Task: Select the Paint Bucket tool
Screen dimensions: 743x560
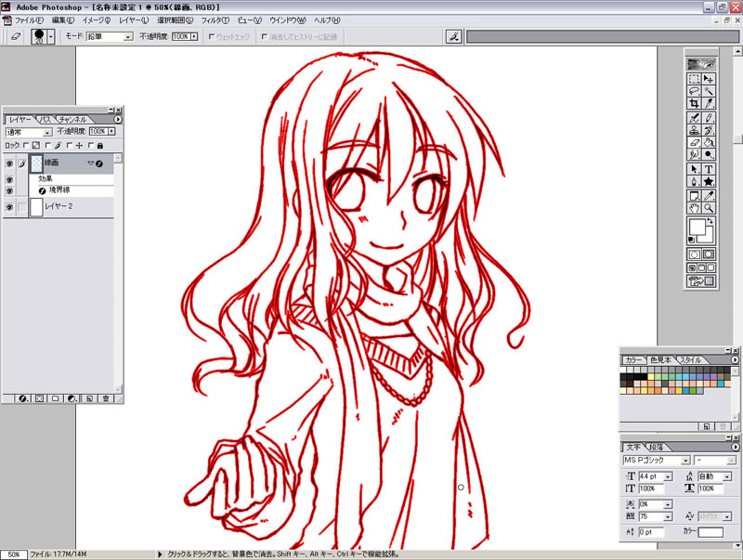Action: point(709,143)
